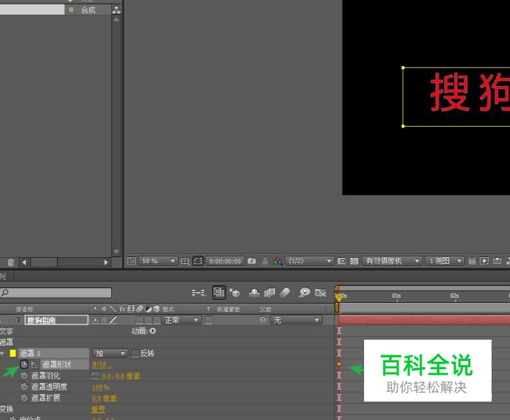Click the timeline search field
This screenshot has width=510, height=420.
tap(56, 293)
